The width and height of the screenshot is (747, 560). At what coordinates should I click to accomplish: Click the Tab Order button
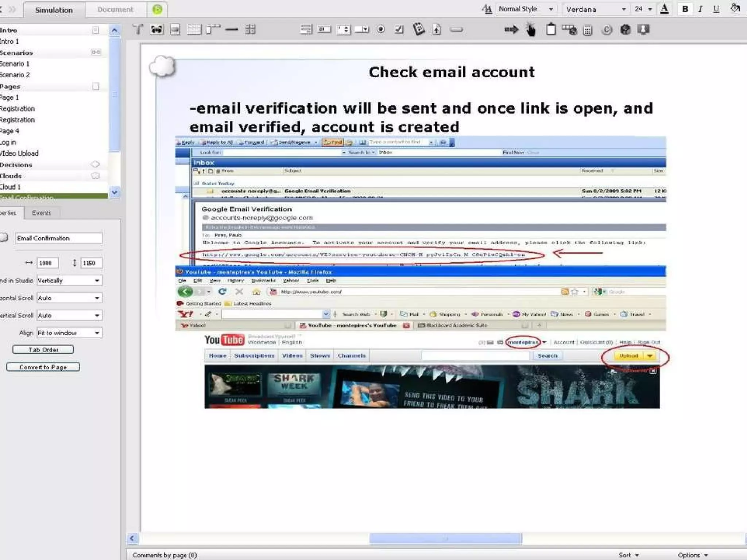(x=43, y=350)
